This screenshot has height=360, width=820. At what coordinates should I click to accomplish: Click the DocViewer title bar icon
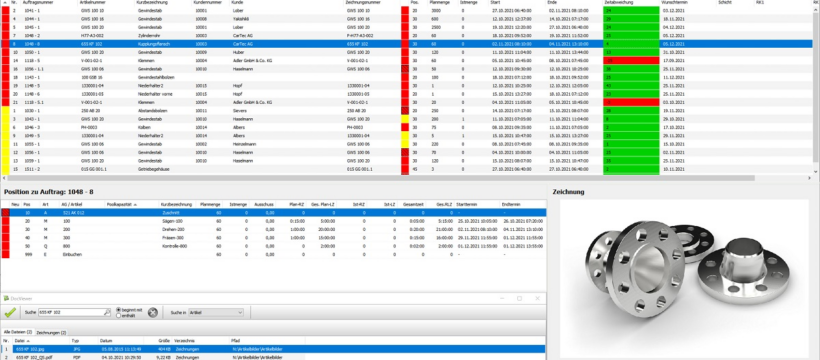6,298
